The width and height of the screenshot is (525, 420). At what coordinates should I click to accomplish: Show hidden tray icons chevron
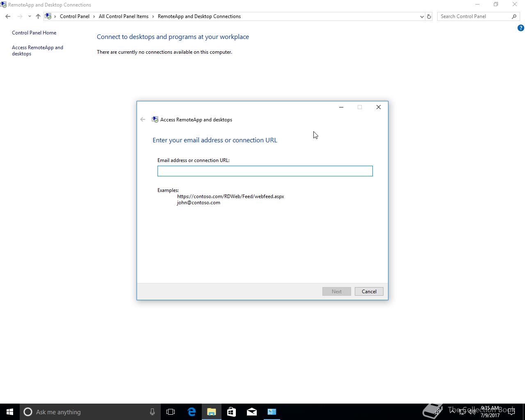click(452, 412)
